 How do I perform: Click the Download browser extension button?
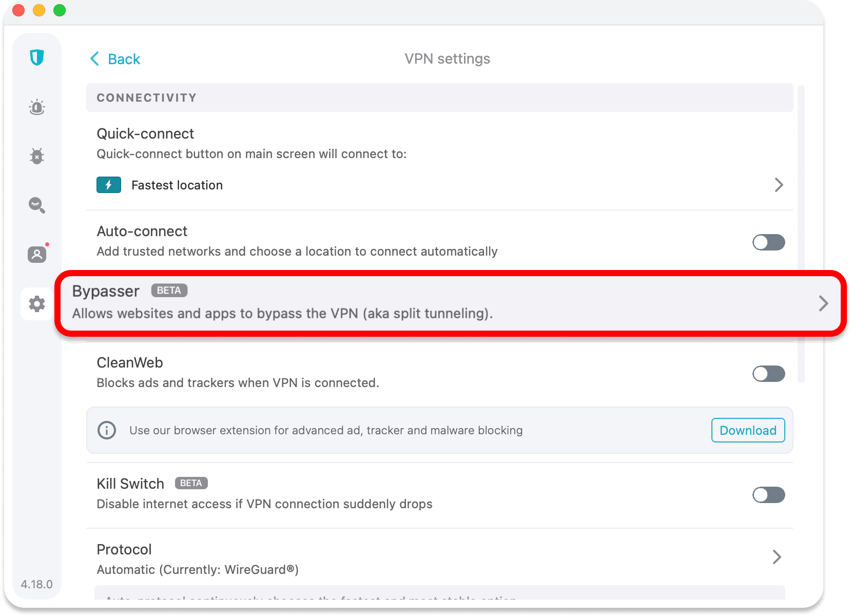[748, 430]
